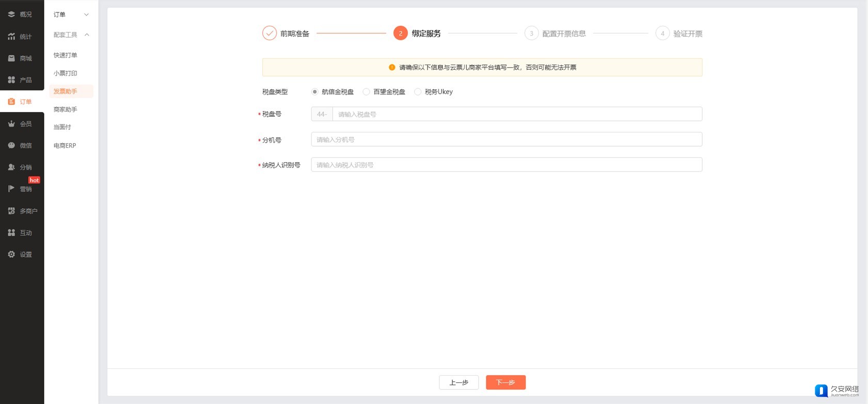Click the 商城 mall icon
868x404 pixels.
click(11, 58)
